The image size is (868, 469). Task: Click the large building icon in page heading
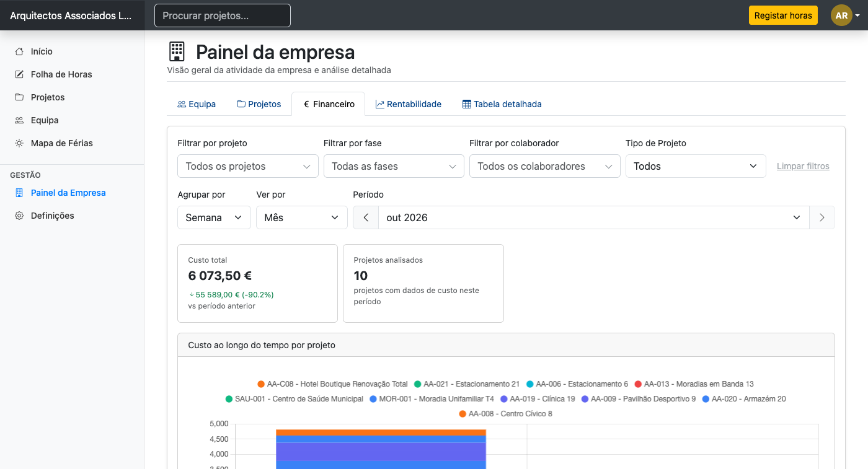point(177,51)
